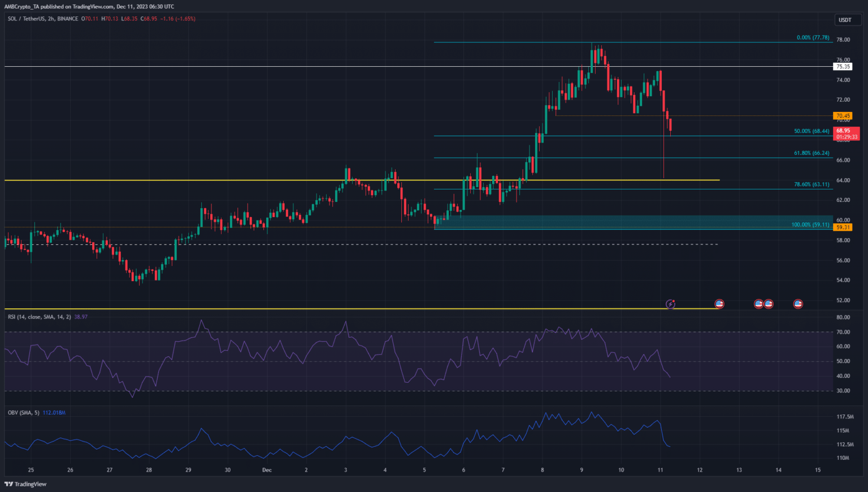Image resolution: width=868 pixels, height=492 pixels.
Task: Select the 0.00% (77.78) Fibonacci level label
Action: point(813,38)
